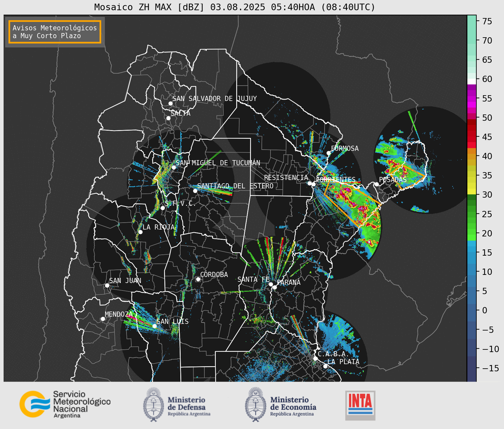Click the La Plata city marker
The height and width of the screenshot is (429, 504).
click(325, 366)
